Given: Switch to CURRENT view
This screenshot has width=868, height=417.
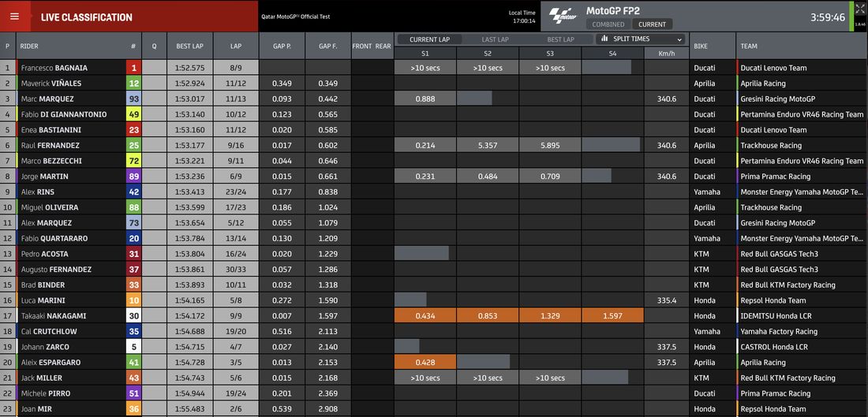Looking at the screenshot, I should [652, 24].
